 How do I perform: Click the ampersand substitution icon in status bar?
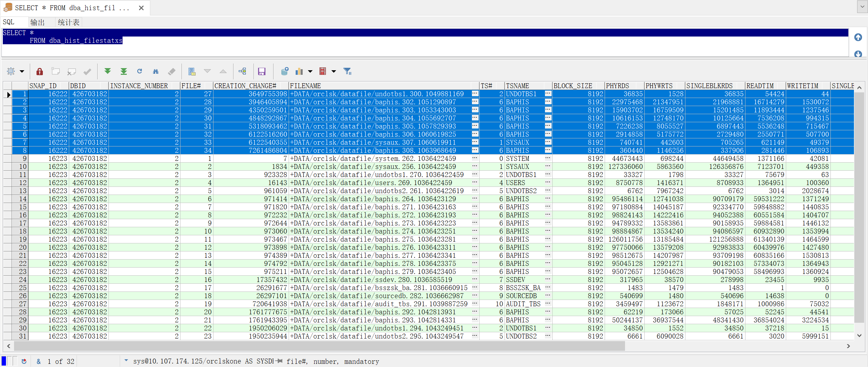point(39,361)
